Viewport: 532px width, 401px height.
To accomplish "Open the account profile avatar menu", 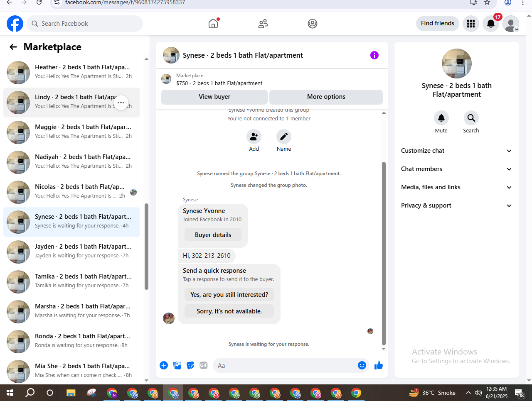I will [511, 24].
